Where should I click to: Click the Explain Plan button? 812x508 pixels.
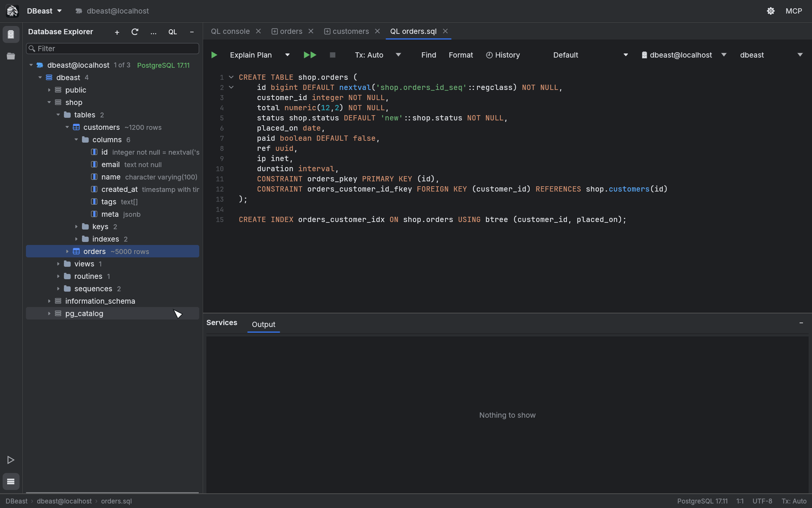click(x=251, y=55)
